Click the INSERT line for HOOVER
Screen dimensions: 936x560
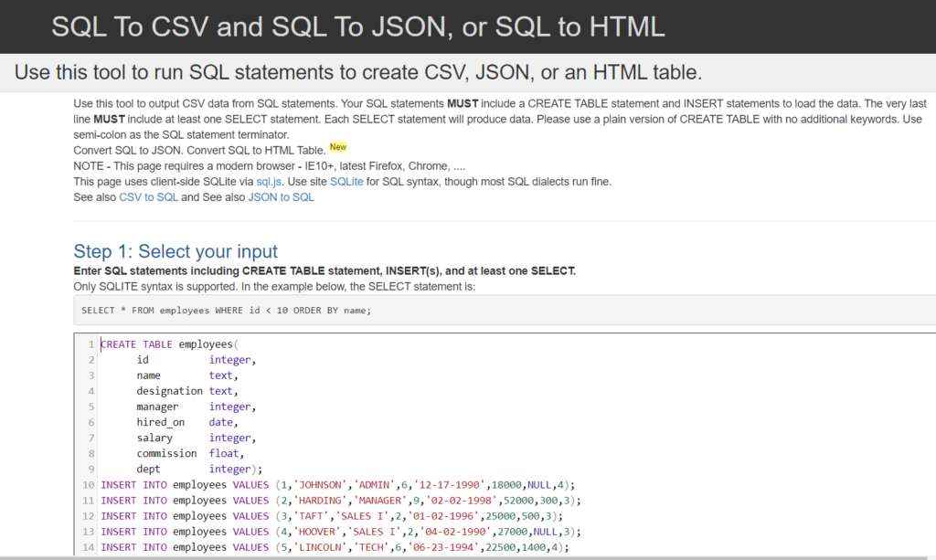coord(341,532)
